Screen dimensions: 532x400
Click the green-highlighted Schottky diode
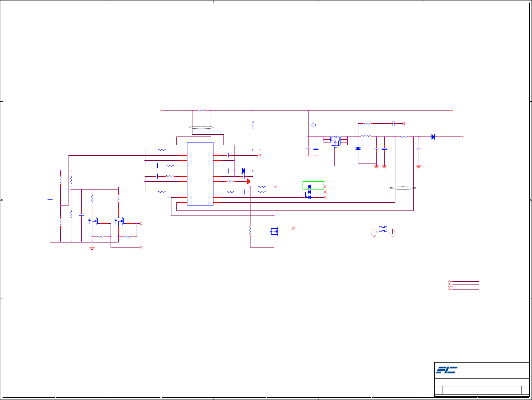point(309,186)
